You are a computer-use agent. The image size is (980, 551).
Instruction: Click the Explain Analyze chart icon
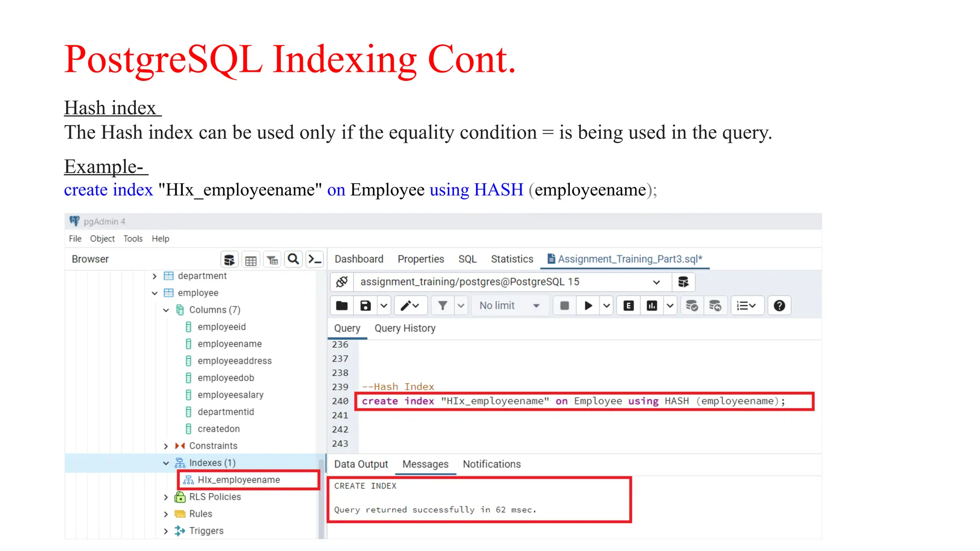(x=652, y=306)
